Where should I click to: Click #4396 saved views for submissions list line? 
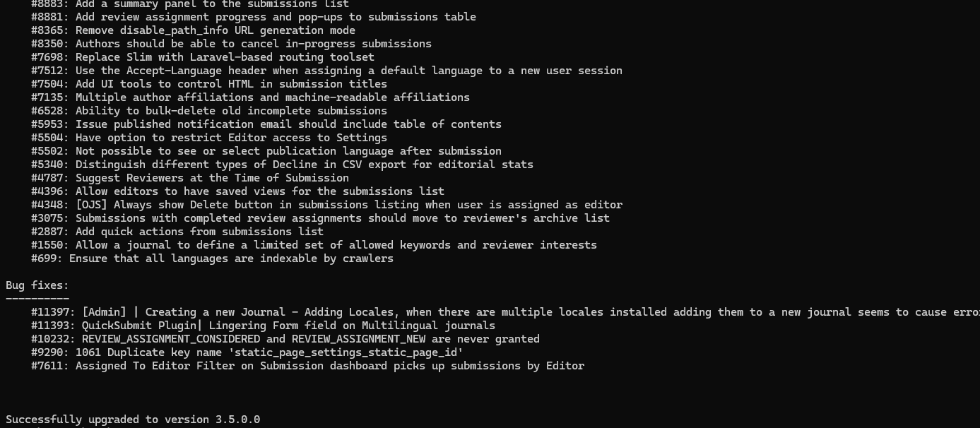point(237,191)
